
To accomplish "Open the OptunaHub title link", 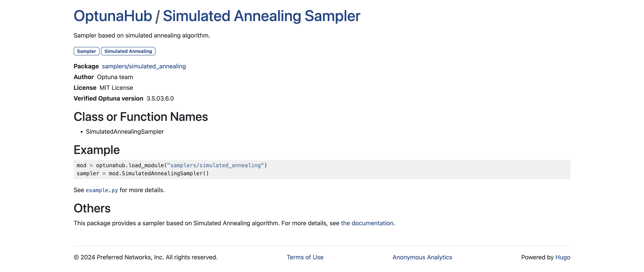I will (x=113, y=16).
